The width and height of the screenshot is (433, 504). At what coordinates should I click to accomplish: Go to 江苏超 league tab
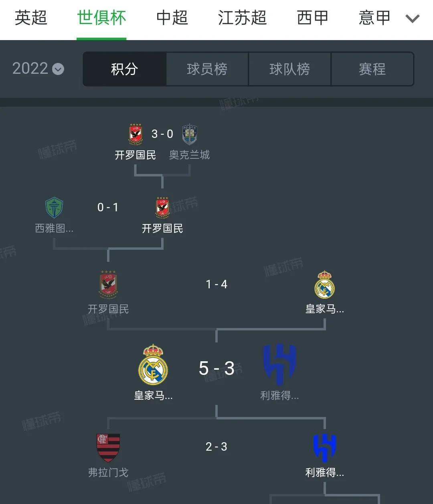tap(242, 18)
